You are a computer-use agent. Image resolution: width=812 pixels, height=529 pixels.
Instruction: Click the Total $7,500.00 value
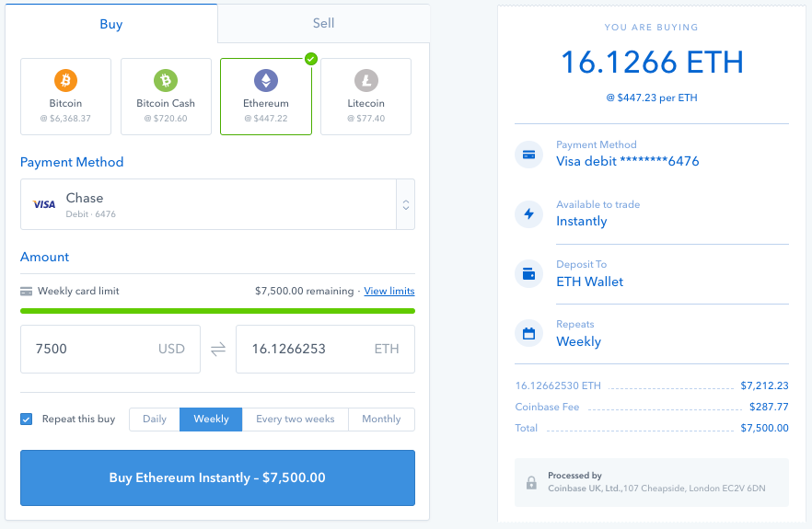[x=764, y=428]
